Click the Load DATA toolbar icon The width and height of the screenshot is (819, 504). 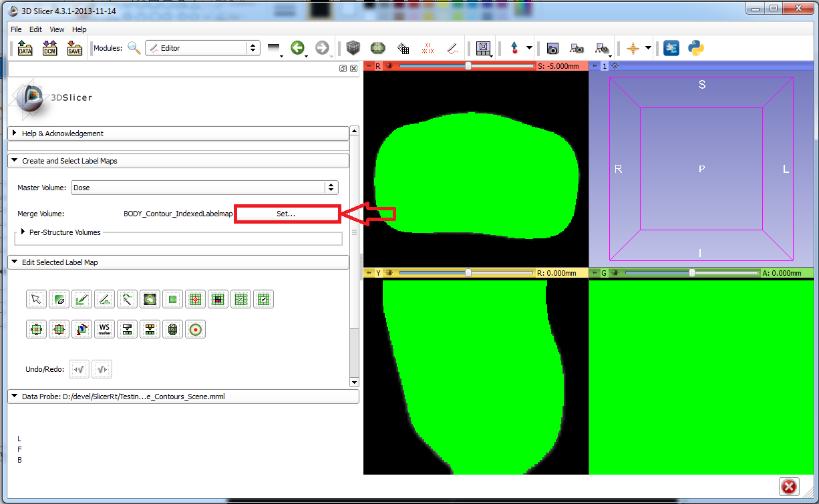25,48
